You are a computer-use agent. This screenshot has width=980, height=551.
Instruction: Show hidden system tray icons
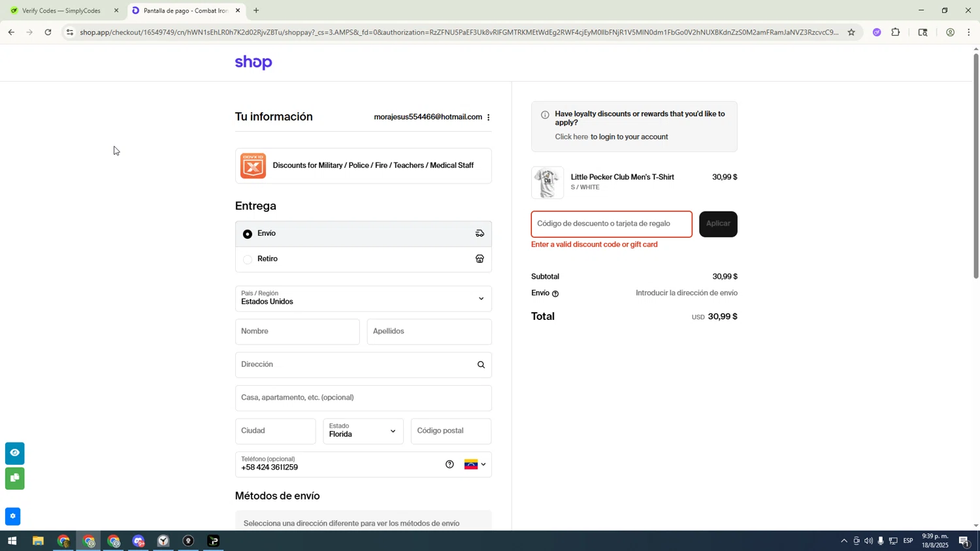click(x=843, y=541)
